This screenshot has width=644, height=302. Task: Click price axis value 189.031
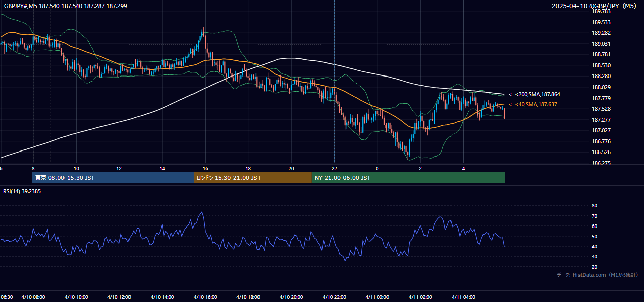point(601,44)
